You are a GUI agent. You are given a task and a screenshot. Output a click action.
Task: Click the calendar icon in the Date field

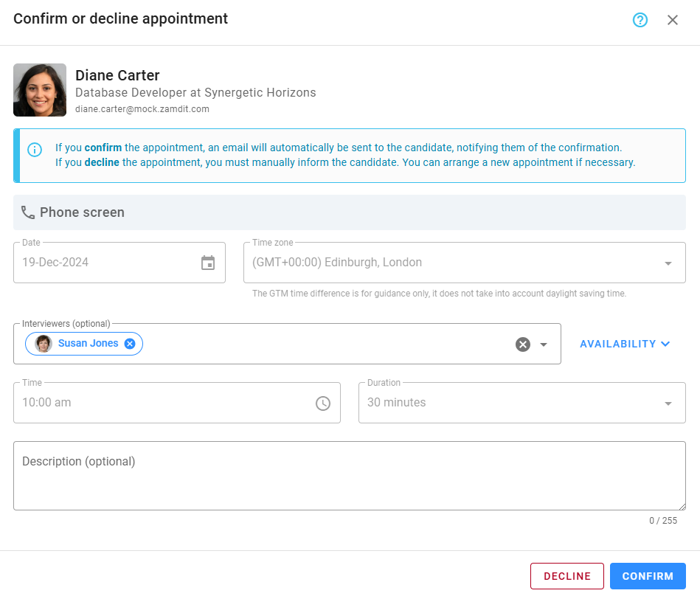(x=207, y=263)
